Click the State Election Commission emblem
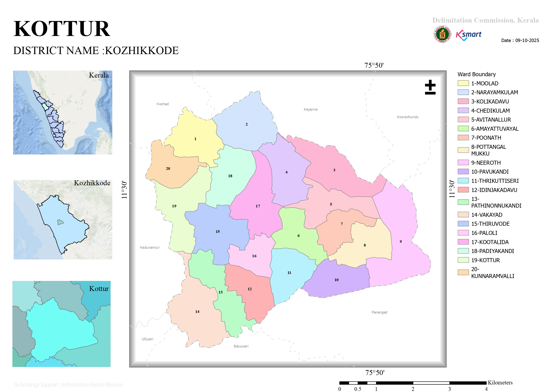 442,34
